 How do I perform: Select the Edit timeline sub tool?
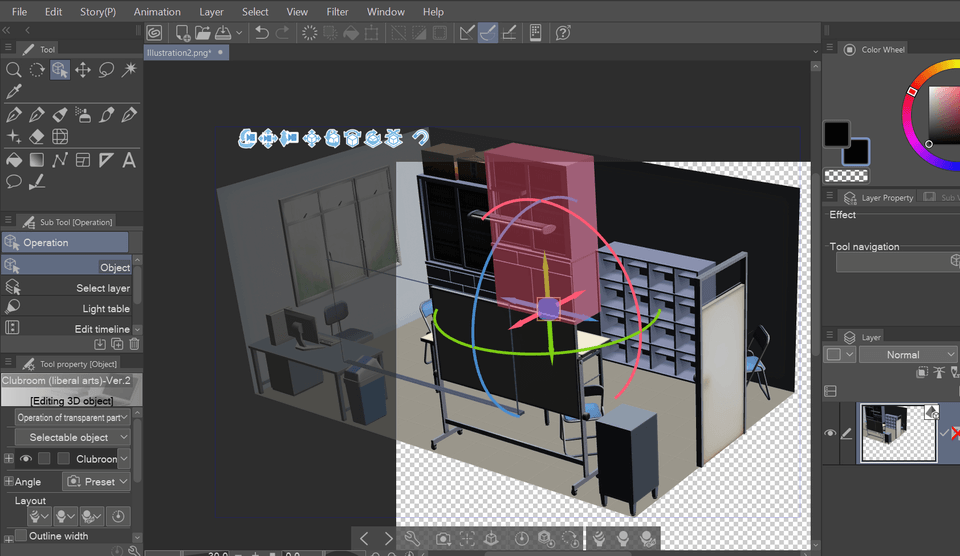pos(66,329)
